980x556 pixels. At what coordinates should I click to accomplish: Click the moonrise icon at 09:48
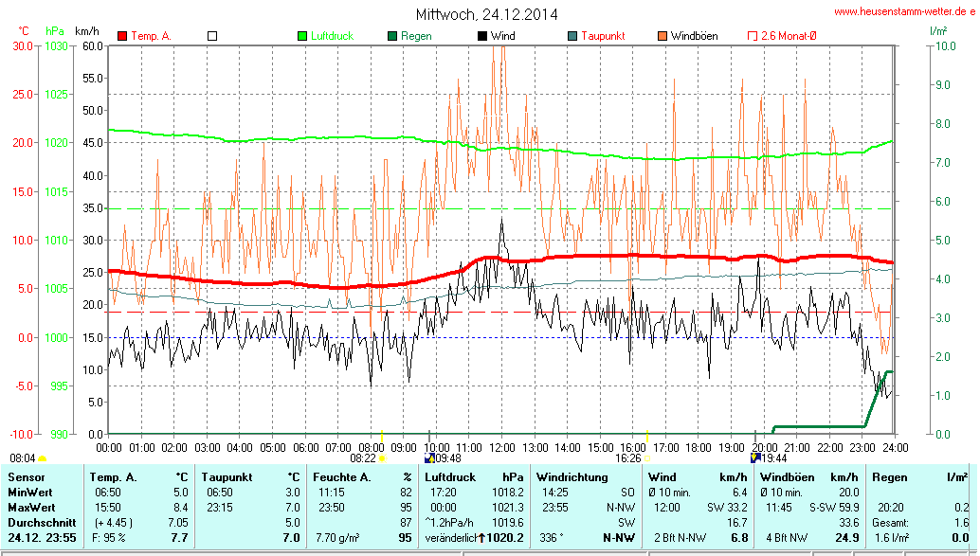coord(429,457)
